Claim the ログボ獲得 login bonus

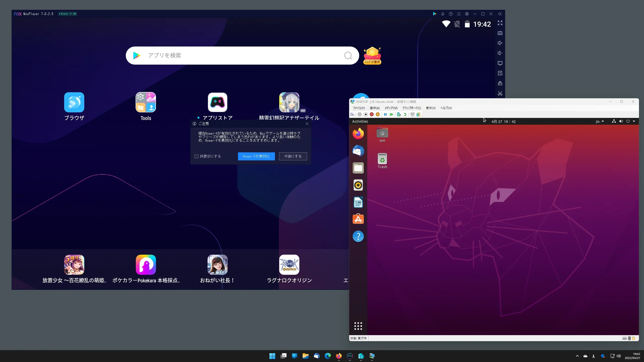tap(372, 56)
